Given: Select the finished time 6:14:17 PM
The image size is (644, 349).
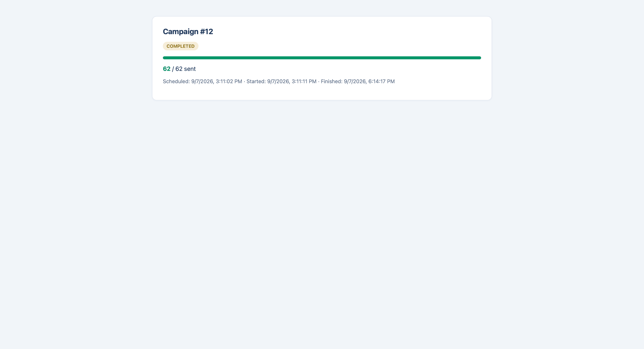Looking at the screenshot, I should click(x=381, y=81).
